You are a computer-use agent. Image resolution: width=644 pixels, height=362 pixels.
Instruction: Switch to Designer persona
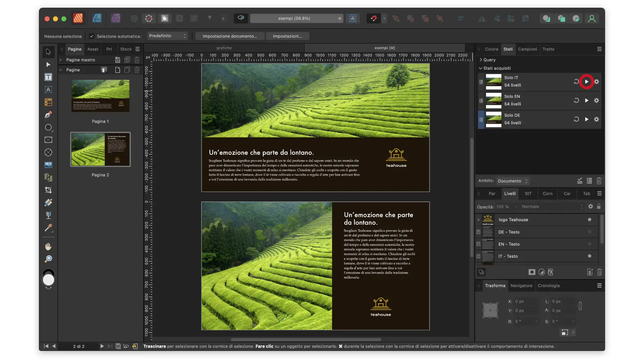click(97, 18)
